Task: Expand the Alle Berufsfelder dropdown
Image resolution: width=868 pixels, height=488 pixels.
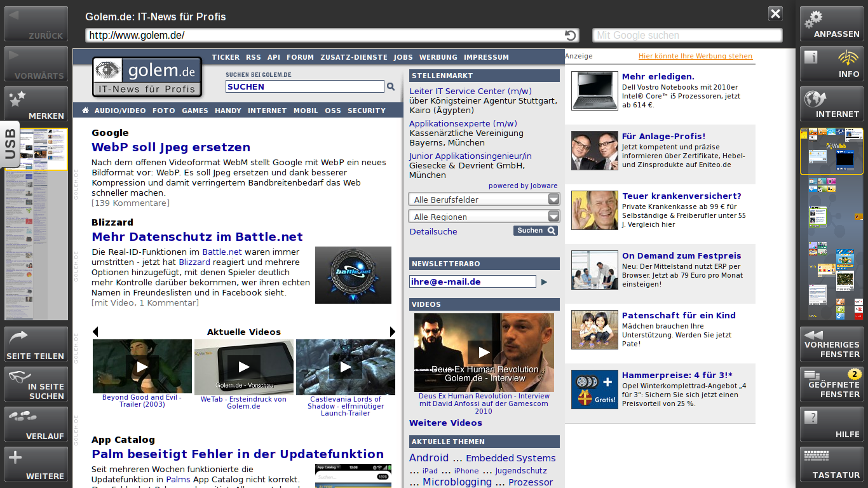Action: click(x=484, y=200)
